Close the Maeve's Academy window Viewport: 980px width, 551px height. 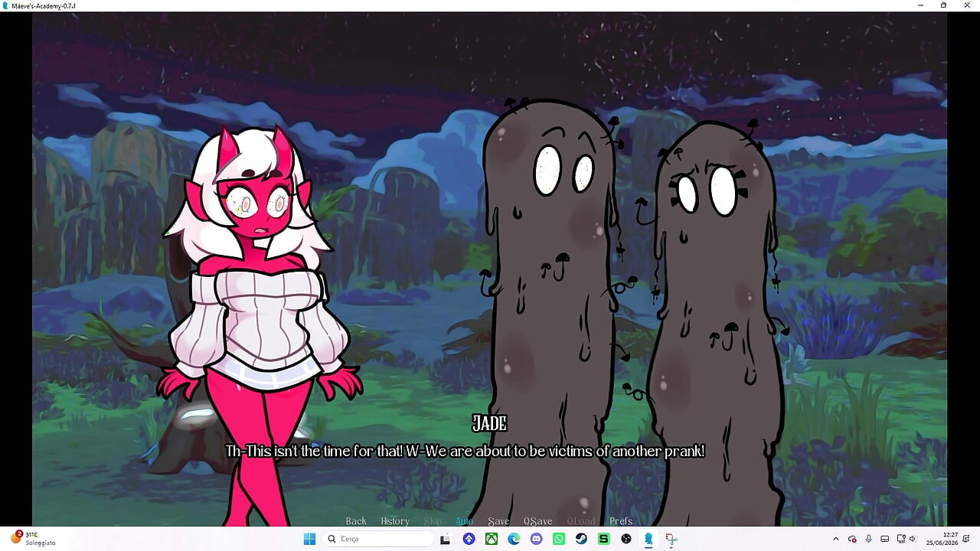pos(967,5)
